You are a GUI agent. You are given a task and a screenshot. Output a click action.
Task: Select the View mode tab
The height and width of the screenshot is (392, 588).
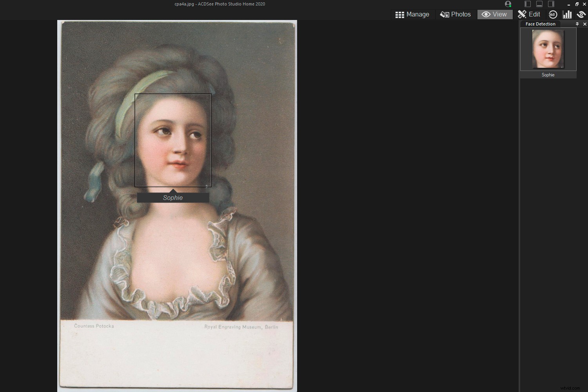coord(495,15)
